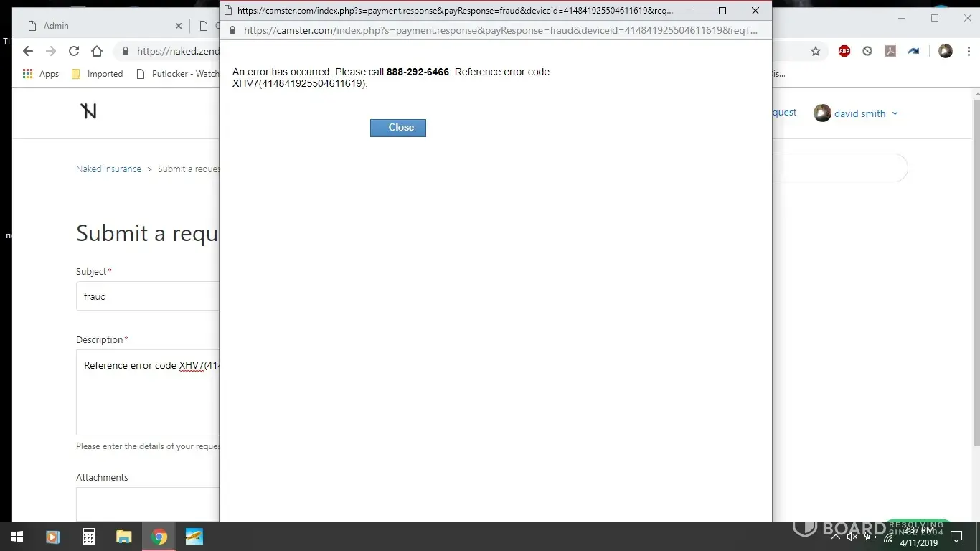The width and height of the screenshot is (980, 551).
Task: Click the blue arrow extension icon
Action: coord(913,51)
